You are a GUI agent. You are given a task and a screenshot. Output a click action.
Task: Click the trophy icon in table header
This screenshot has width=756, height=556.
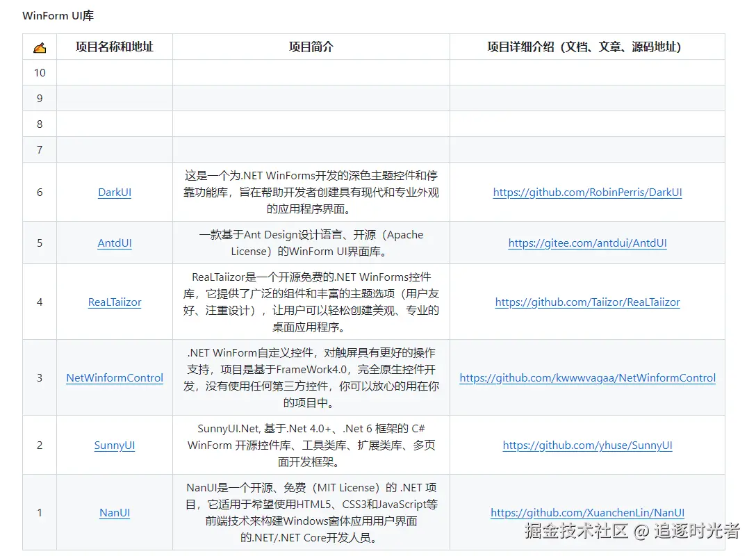[x=40, y=47]
